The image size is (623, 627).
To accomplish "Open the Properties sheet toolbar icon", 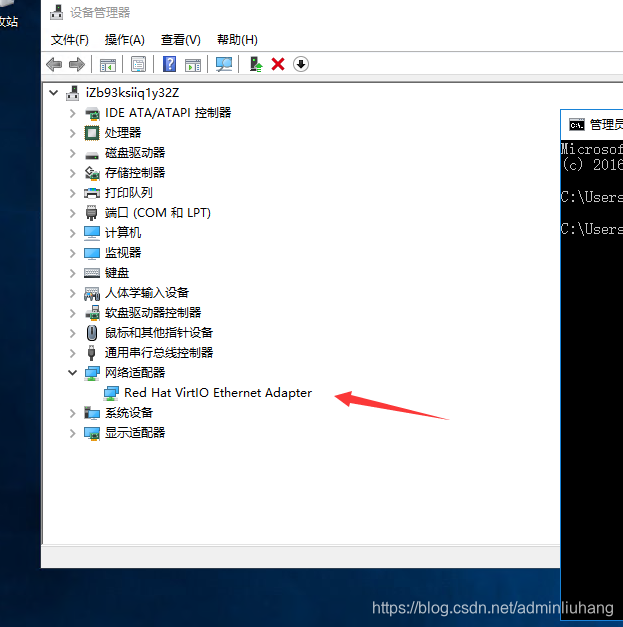I will point(138,64).
